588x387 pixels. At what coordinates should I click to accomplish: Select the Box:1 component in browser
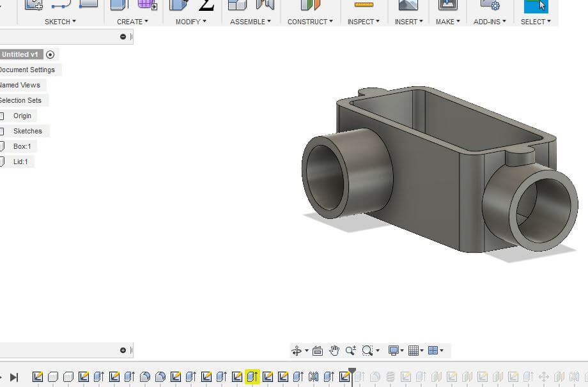22,146
